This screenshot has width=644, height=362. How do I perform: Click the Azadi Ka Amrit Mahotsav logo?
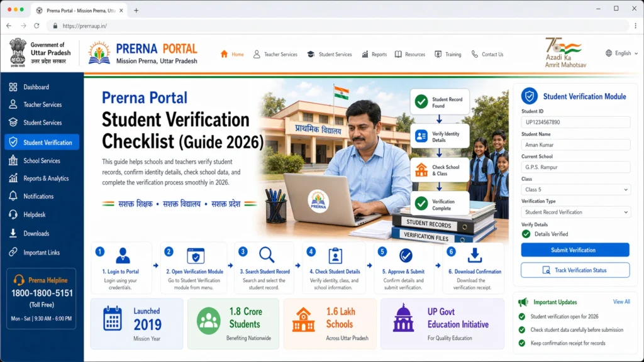565,53
